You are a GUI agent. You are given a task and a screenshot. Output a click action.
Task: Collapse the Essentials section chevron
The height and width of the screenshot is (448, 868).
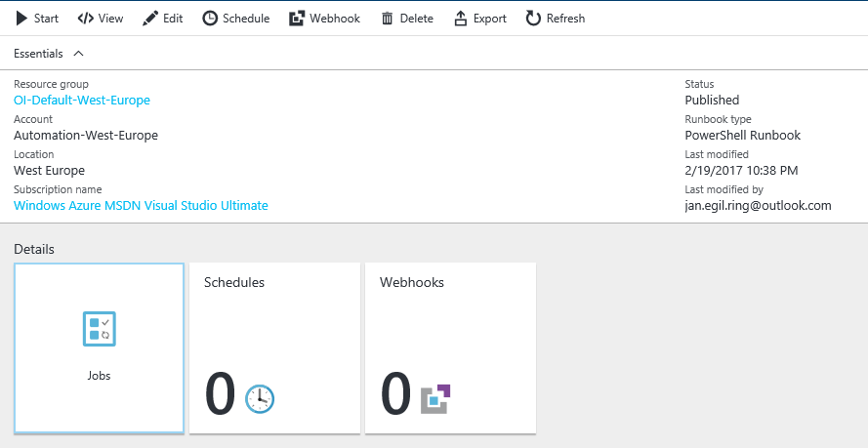79,54
